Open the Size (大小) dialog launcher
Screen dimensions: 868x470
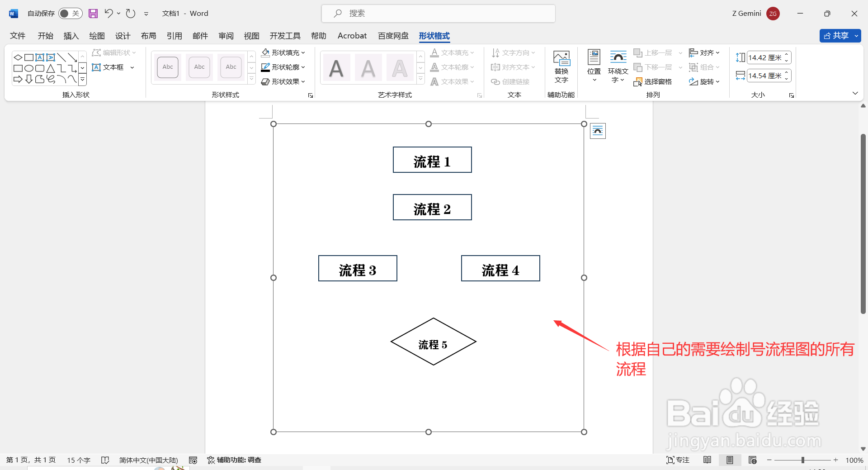click(792, 95)
